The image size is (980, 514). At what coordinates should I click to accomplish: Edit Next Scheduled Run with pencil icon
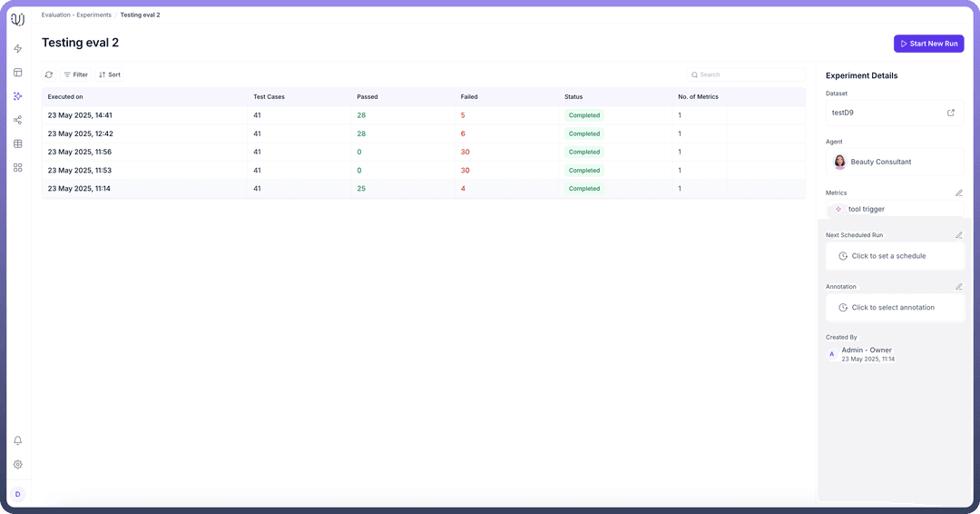pos(959,235)
